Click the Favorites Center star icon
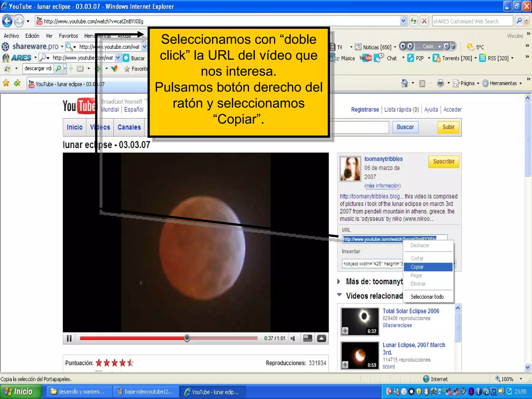Viewport: 532px width, 399px height. [6, 83]
